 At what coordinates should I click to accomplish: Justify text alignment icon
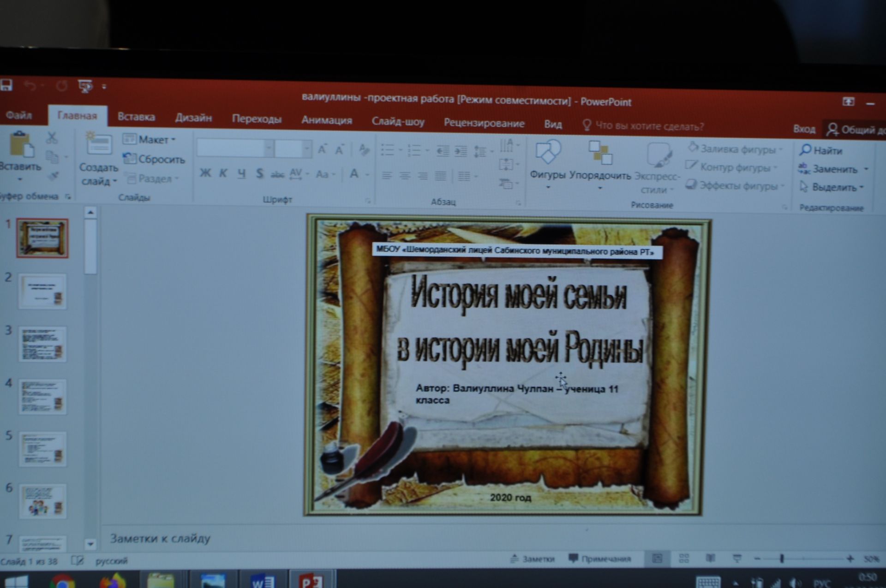[441, 176]
